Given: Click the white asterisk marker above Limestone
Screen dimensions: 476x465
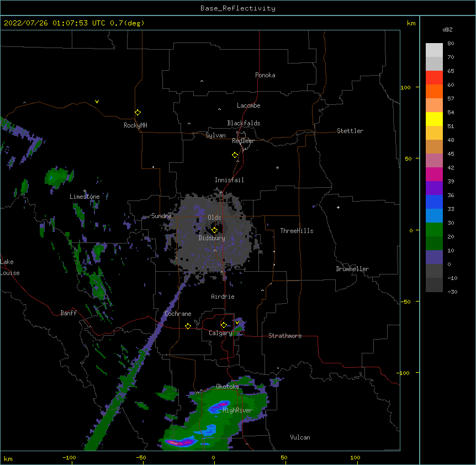Looking at the screenshot, I should coord(84,191).
